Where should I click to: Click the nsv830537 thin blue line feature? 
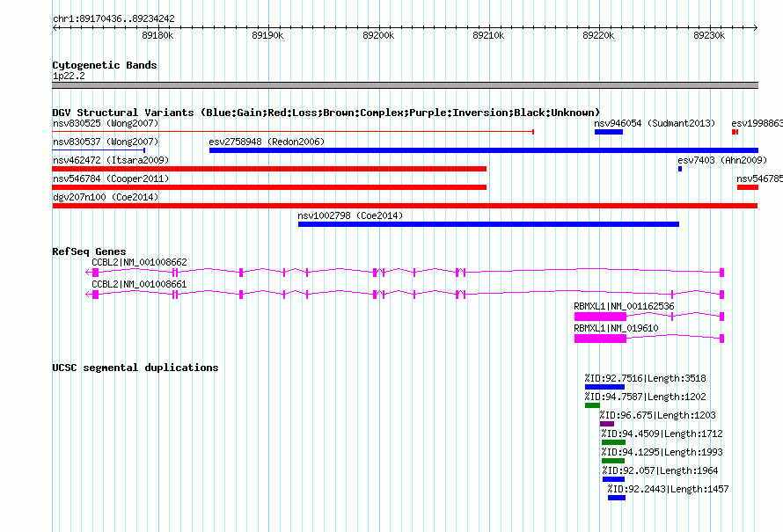click(x=99, y=149)
